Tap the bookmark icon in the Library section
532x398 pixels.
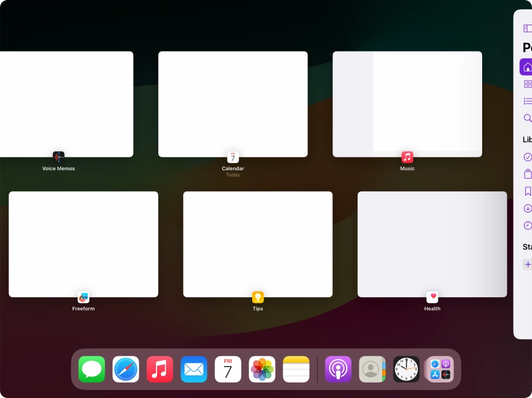pyautogui.click(x=527, y=191)
